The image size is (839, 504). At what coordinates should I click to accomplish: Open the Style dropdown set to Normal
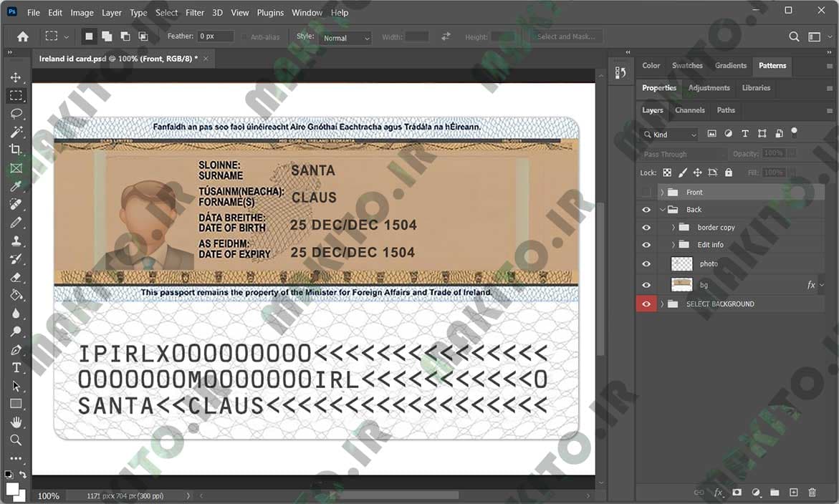[345, 38]
